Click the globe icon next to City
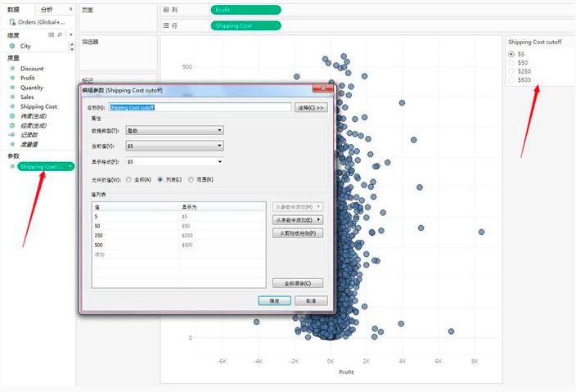 coord(12,46)
